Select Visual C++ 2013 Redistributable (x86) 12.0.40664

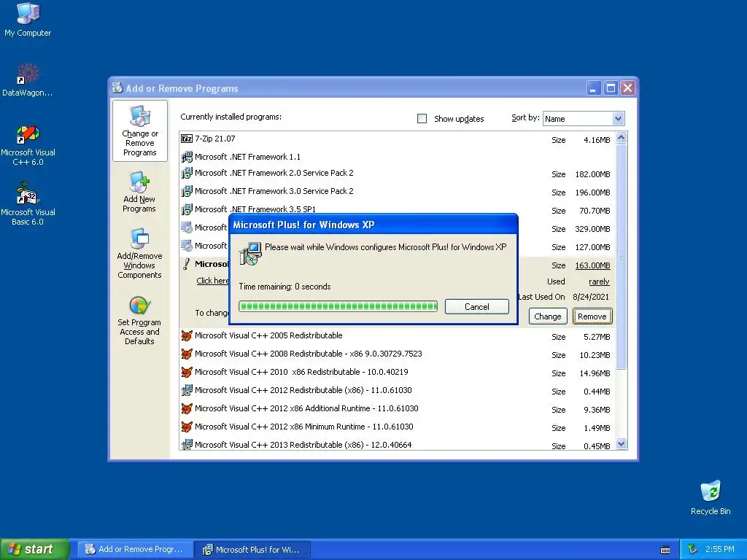(x=398, y=445)
